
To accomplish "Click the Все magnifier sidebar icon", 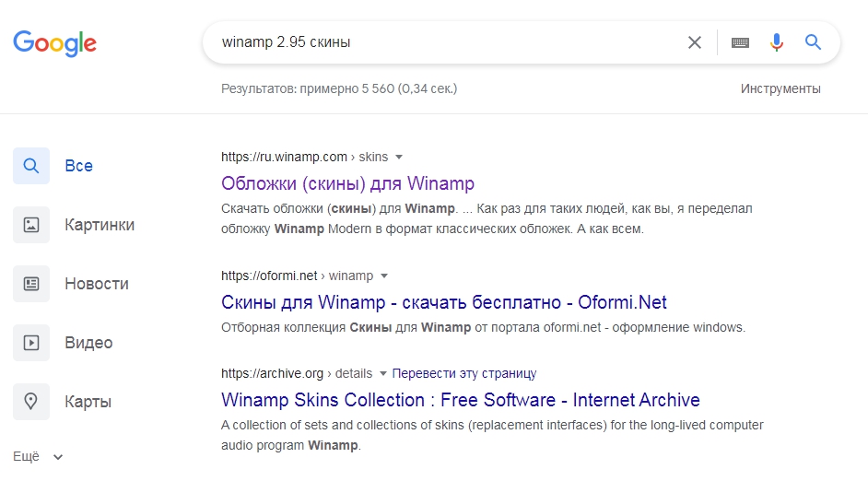I will click(x=31, y=166).
